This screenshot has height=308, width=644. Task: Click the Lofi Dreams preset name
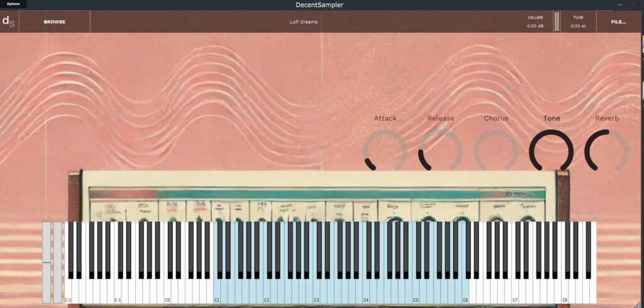pyautogui.click(x=304, y=22)
